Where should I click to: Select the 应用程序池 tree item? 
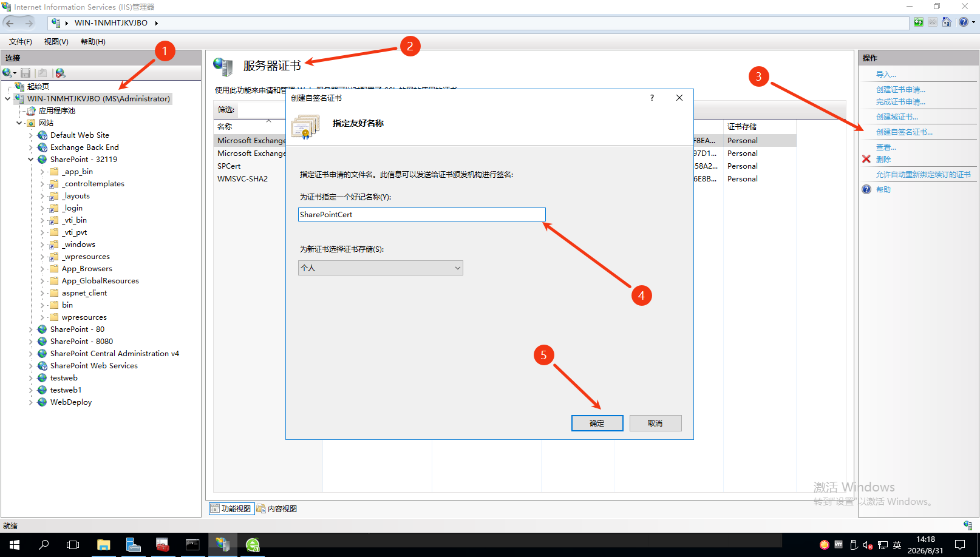57,111
